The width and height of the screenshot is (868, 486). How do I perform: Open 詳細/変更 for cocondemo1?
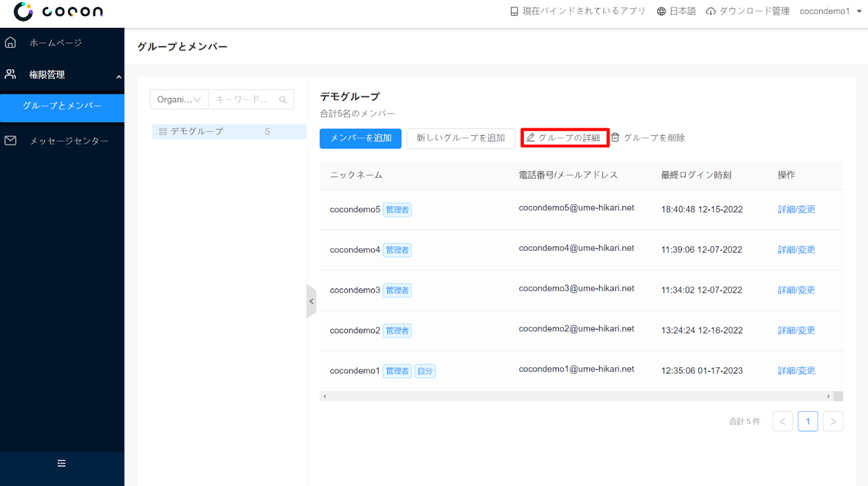[x=797, y=371]
